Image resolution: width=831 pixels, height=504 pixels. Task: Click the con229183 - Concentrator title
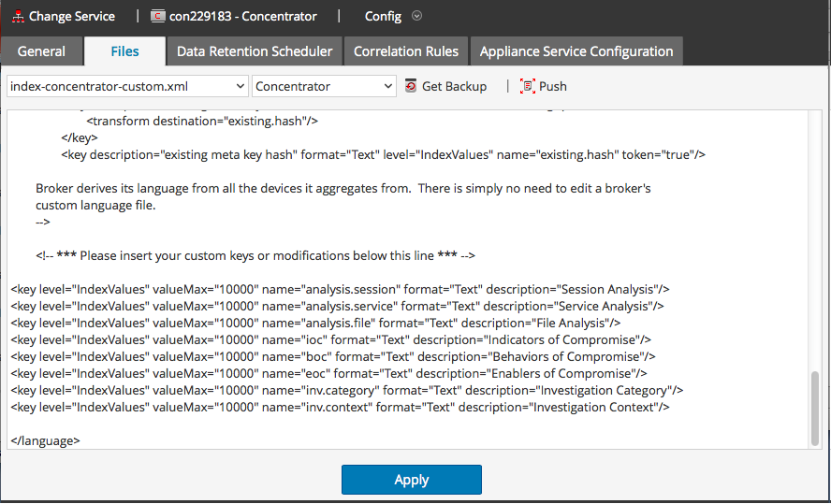243,16
